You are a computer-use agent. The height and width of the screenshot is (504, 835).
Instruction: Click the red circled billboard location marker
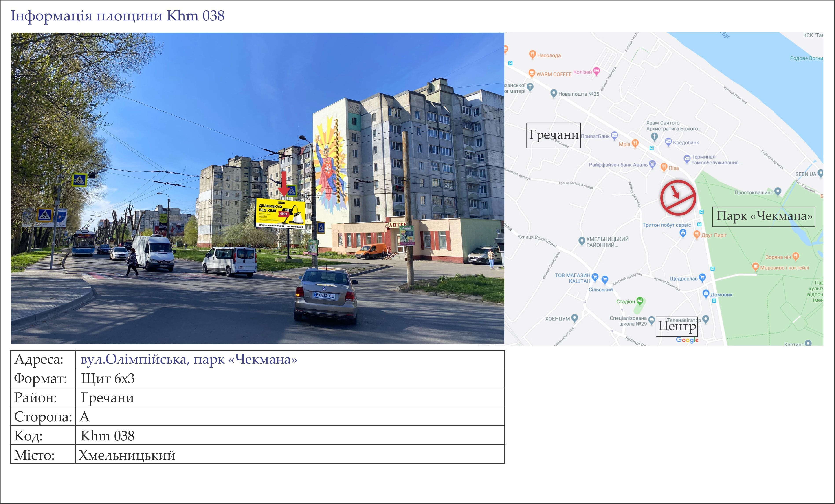pyautogui.click(x=678, y=198)
